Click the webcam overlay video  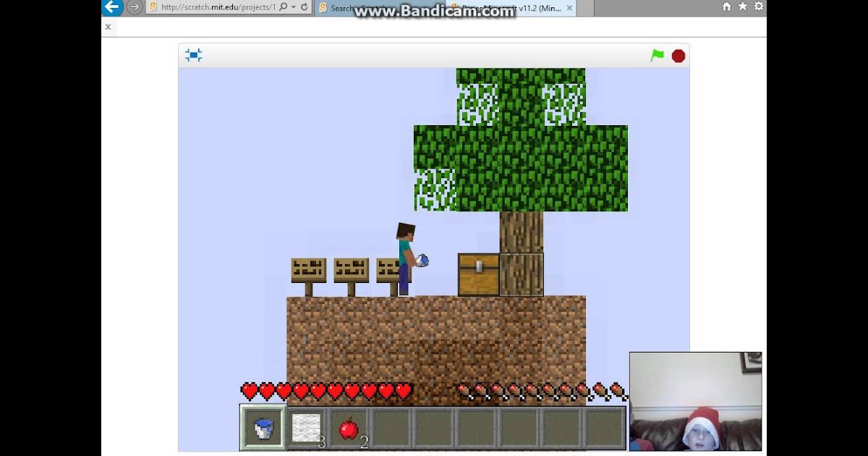pyautogui.click(x=696, y=402)
